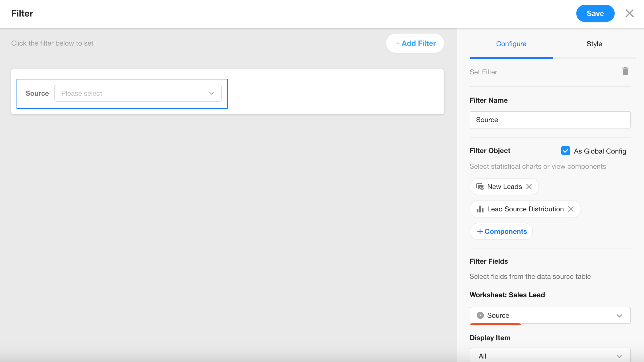This screenshot has width=644, height=362.
Task: Open the Display Item All dropdown
Action: 550,356
